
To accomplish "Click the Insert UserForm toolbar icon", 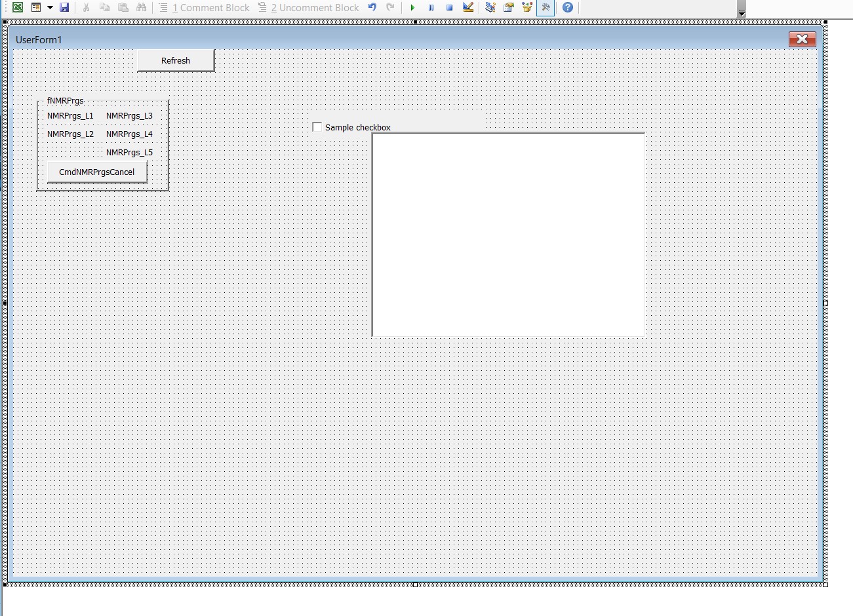I will click(36, 8).
